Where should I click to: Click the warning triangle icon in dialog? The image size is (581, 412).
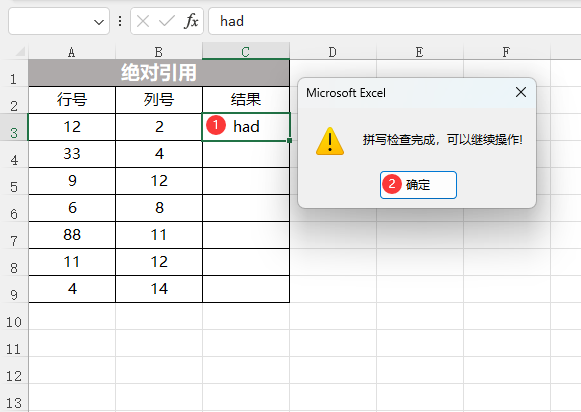point(330,141)
